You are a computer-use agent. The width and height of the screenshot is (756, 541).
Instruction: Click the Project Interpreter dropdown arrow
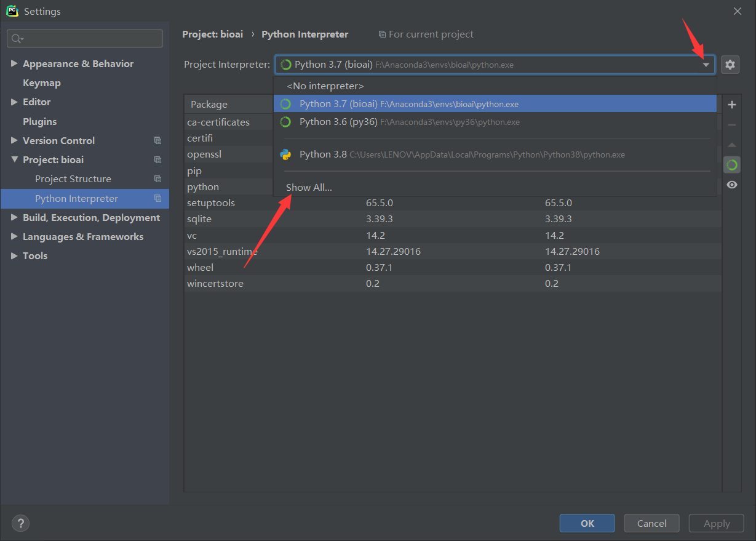[x=706, y=65]
